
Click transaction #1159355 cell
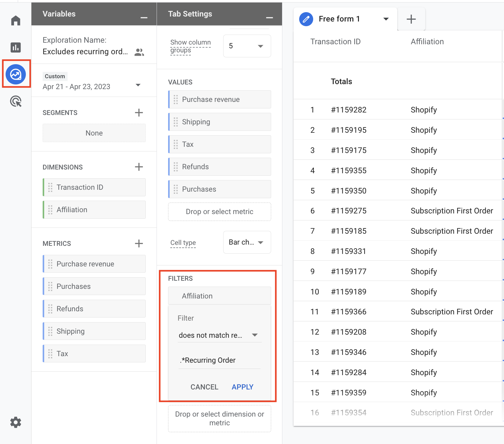point(349,170)
